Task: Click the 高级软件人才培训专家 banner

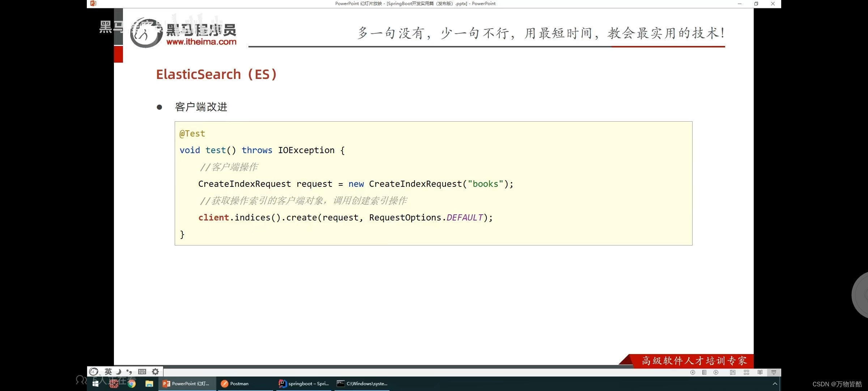Action: click(x=694, y=361)
